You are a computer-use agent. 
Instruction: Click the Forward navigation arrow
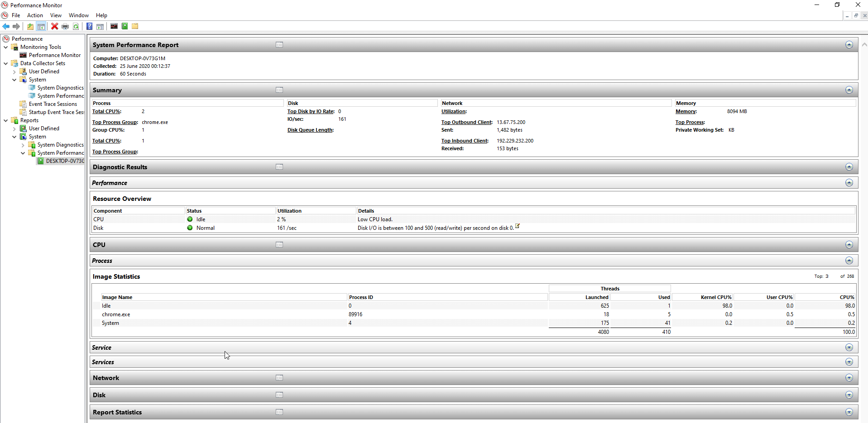click(x=16, y=26)
